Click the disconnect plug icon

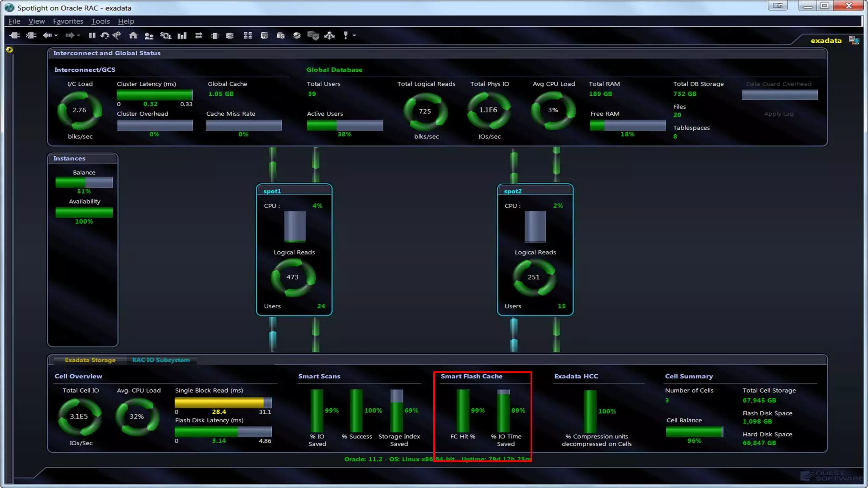tap(31, 36)
